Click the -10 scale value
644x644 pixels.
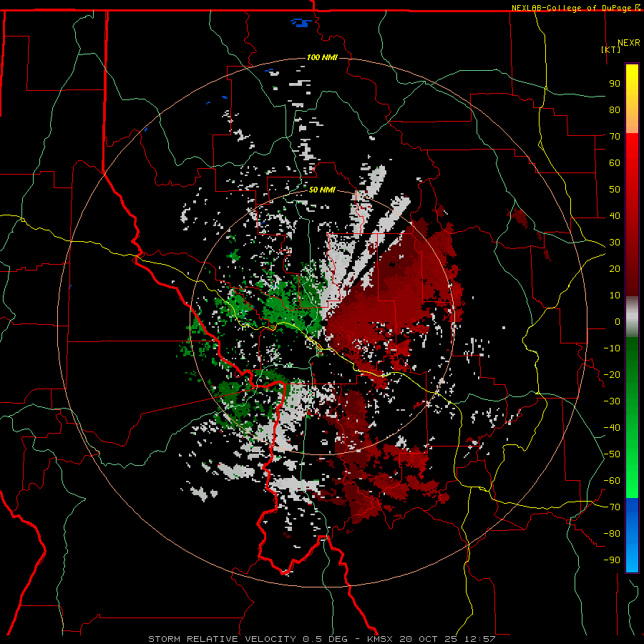[612, 348]
